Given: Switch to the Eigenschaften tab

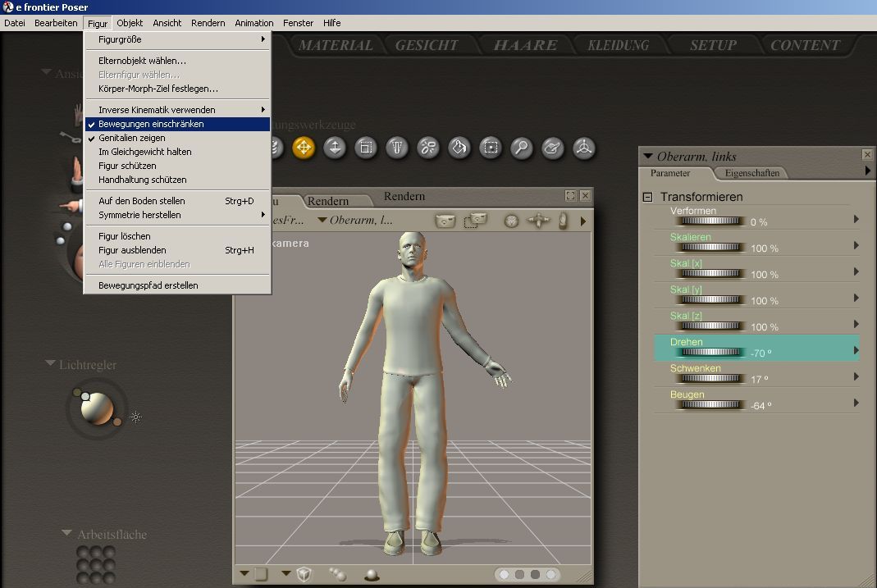Looking at the screenshot, I should click(x=751, y=173).
